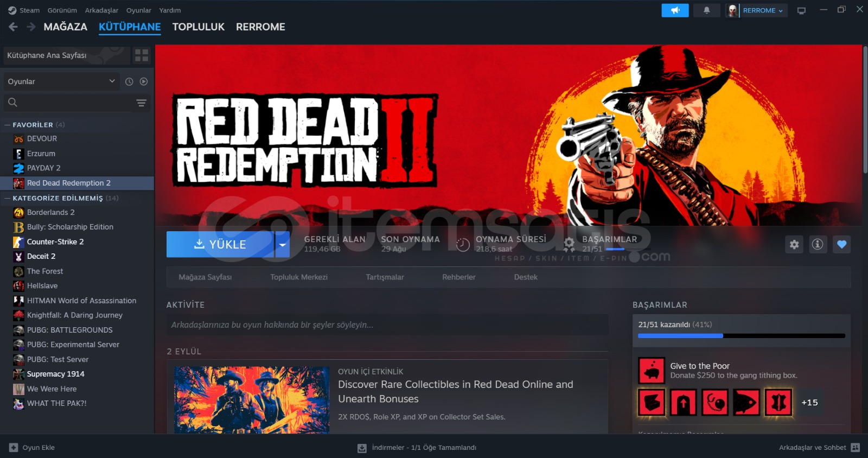Click the announcements megaphone icon
Screen dimensions: 868x458
[x=675, y=10]
